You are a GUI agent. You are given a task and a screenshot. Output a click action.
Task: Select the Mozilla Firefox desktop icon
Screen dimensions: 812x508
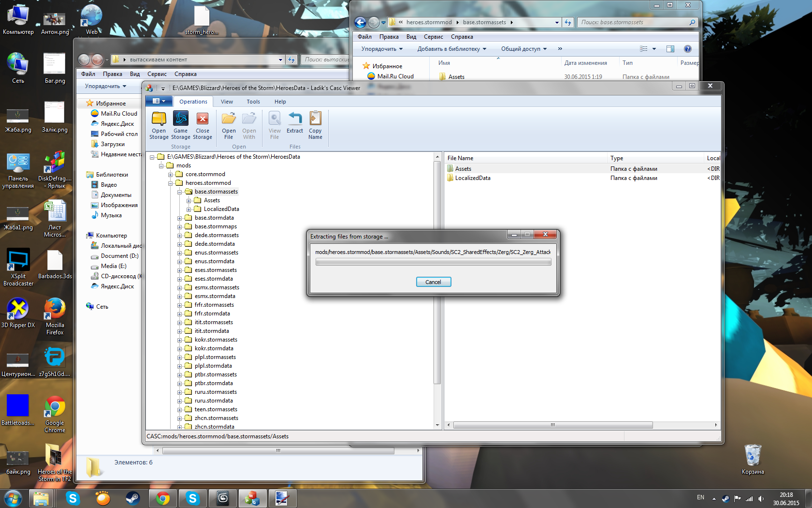(55, 316)
